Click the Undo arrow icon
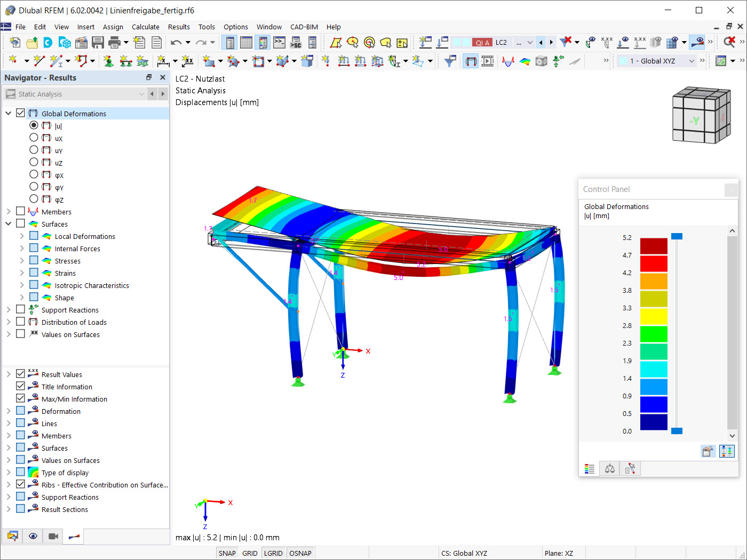 tap(176, 42)
